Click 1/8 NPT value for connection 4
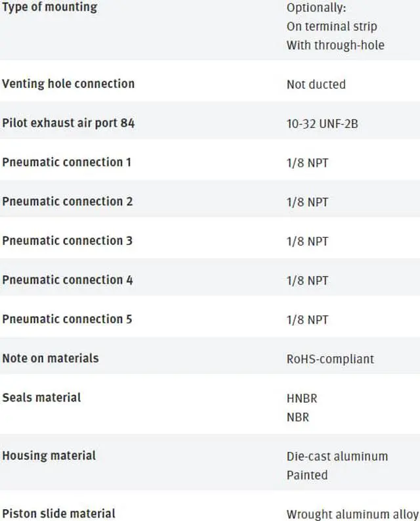Image resolution: width=420 pixels, height=521 pixels. pos(307,281)
